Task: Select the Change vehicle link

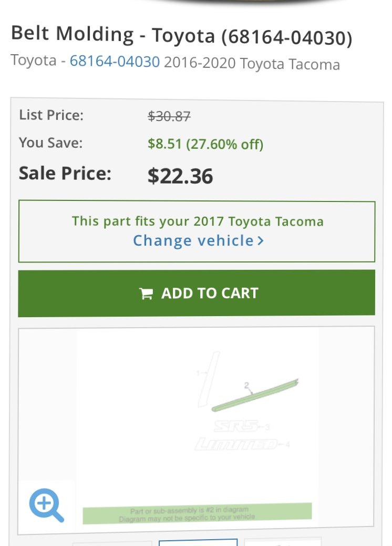Action: click(198, 240)
